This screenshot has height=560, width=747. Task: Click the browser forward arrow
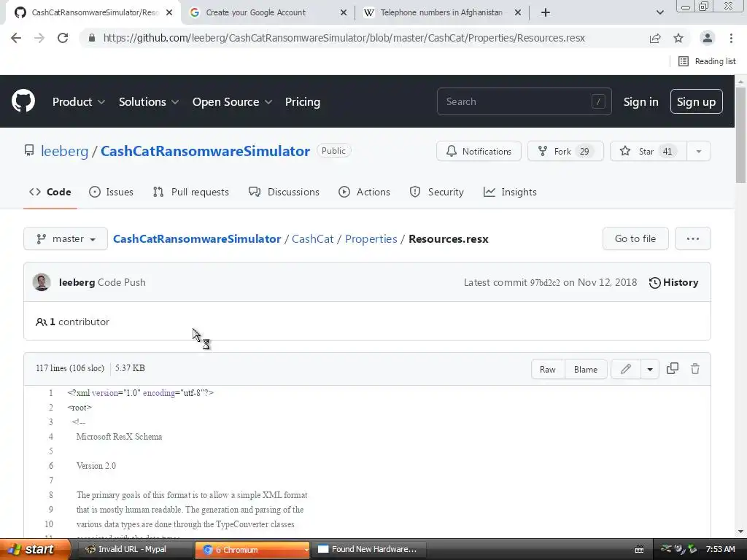pos(39,38)
